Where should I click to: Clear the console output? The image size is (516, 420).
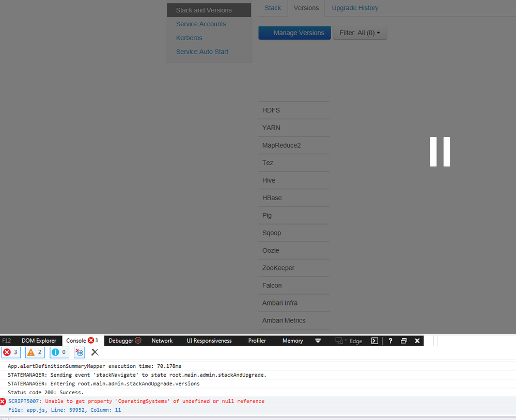(x=95, y=352)
